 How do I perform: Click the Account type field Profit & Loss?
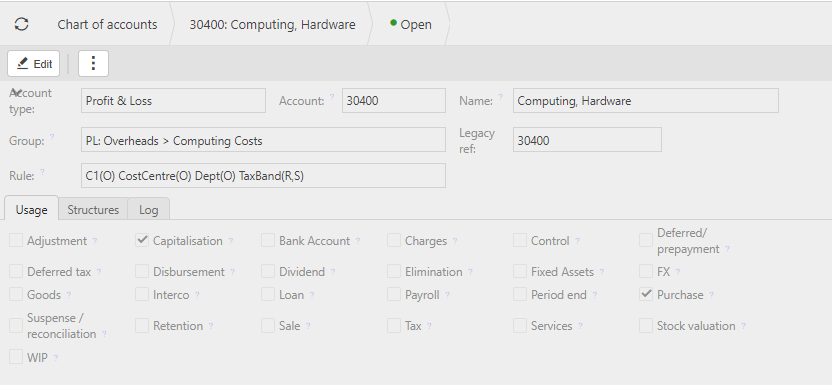tap(173, 101)
